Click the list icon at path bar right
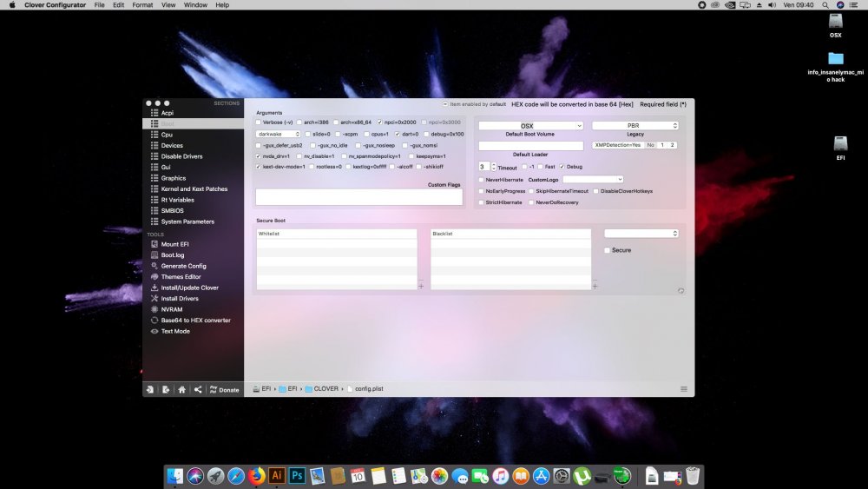Viewport: 868px width, 489px height. coord(684,389)
